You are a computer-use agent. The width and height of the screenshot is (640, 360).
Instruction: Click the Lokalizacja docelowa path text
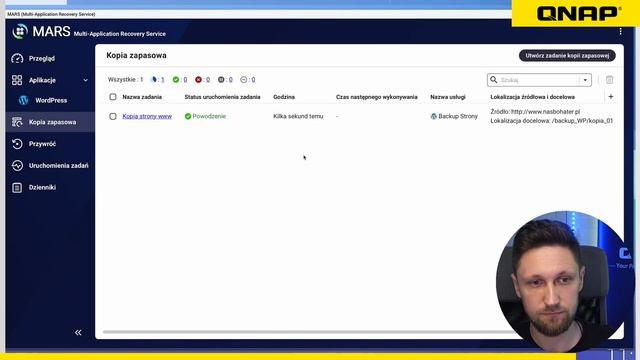(551, 121)
